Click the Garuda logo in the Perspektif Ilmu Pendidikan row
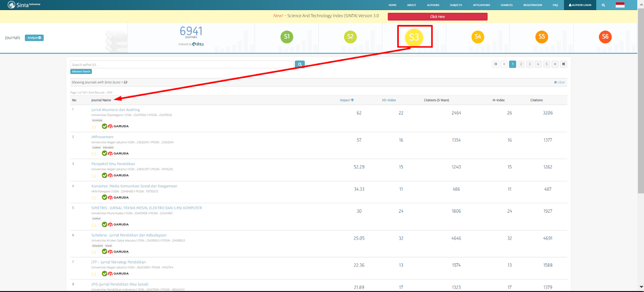 (x=118, y=175)
